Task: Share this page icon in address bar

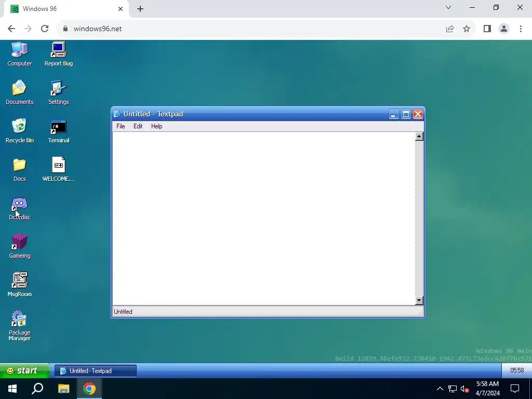Action: point(450,29)
